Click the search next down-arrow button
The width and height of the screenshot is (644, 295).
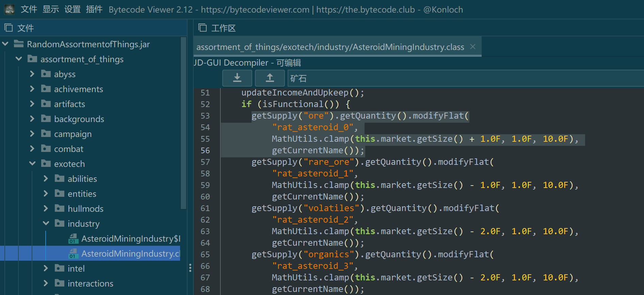pos(237,78)
